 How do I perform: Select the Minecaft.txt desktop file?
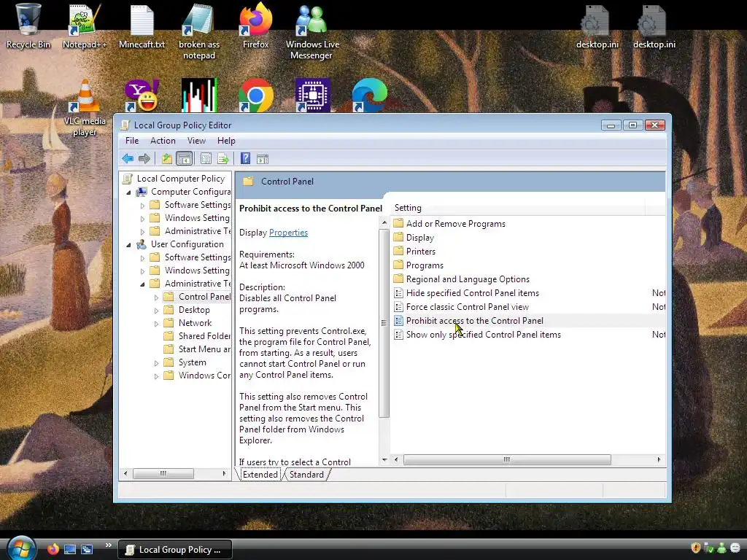pyautogui.click(x=142, y=26)
